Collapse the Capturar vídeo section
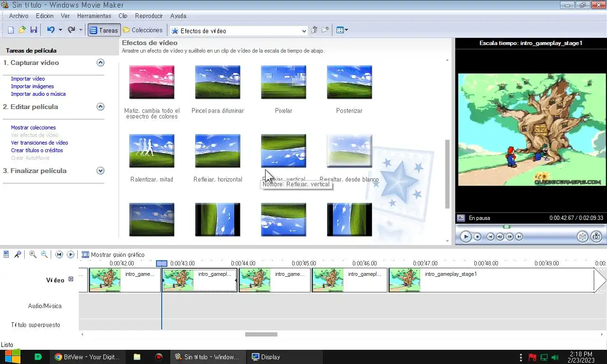The image size is (607, 364). point(100,63)
